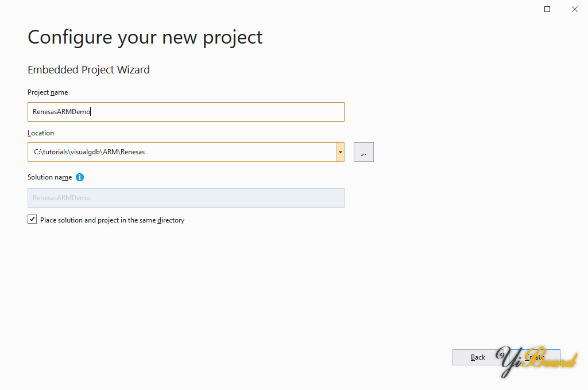This screenshot has height=390, width=588.
Task: Go to the previous step with Back
Action: (x=478, y=357)
